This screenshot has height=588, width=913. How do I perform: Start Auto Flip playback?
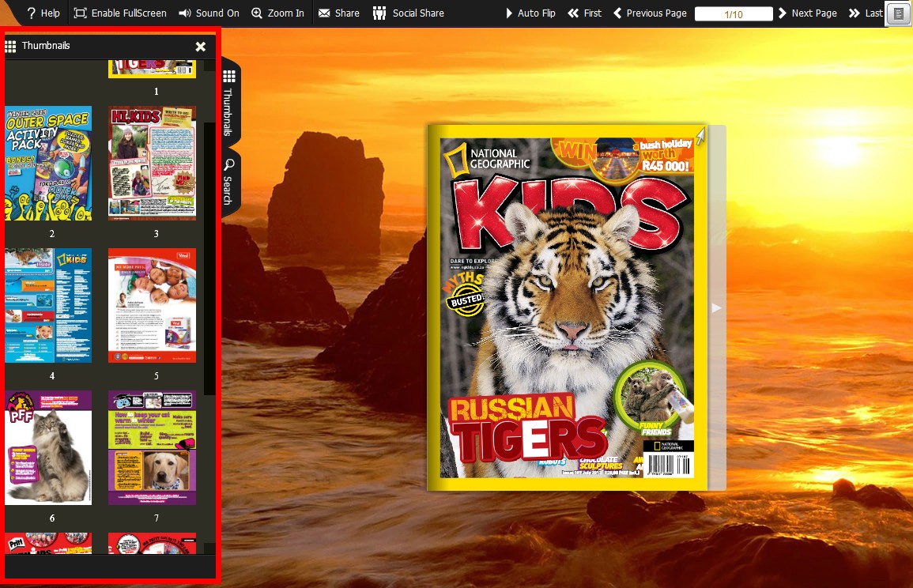tap(530, 13)
